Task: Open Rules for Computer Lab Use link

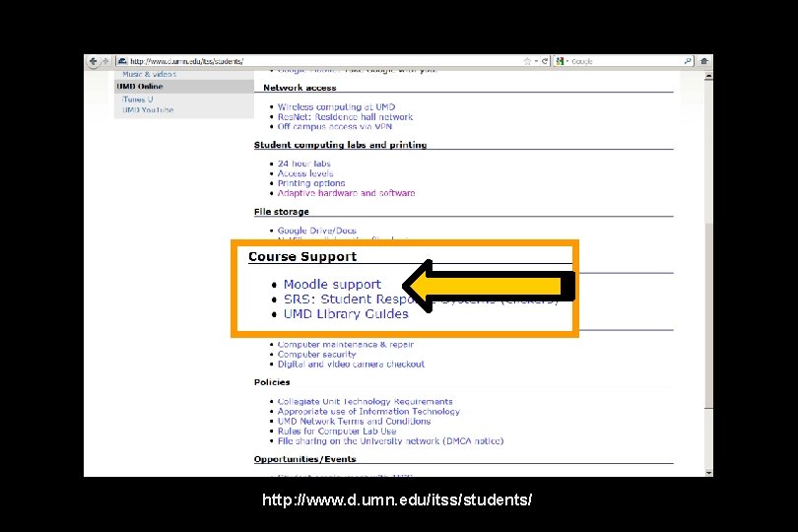Action: [336, 432]
